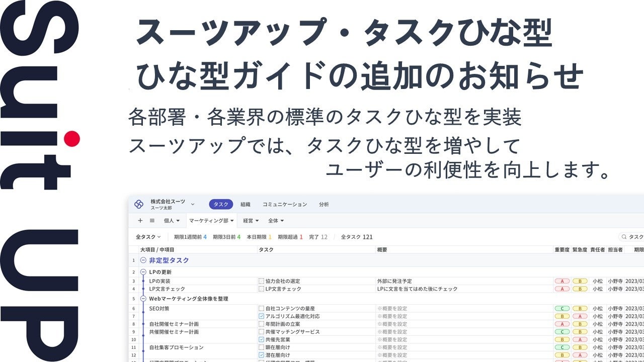Click the Suit UP swirl logo in app header
This screenshot has width=644, height=362.
[139, 204]
